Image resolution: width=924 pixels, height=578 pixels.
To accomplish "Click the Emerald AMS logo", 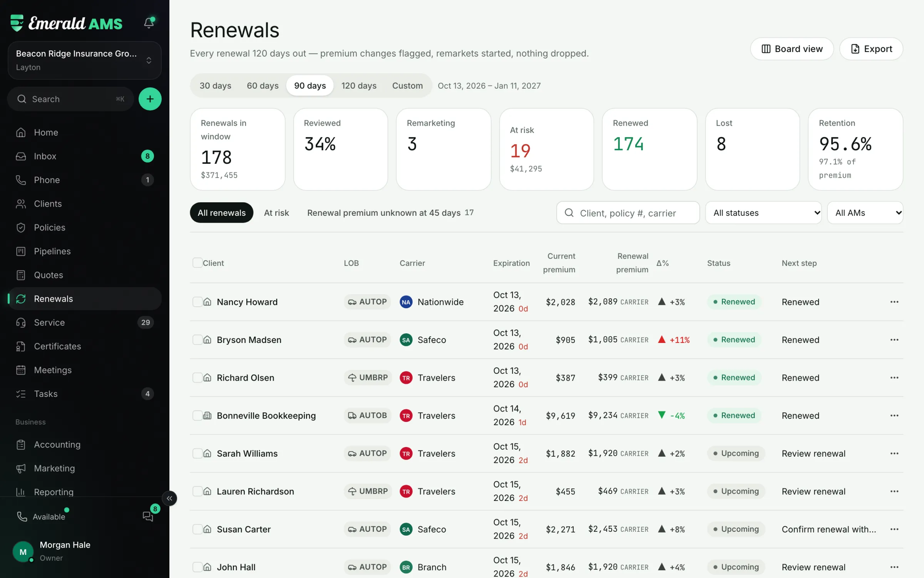I will [x=66, y=23].
